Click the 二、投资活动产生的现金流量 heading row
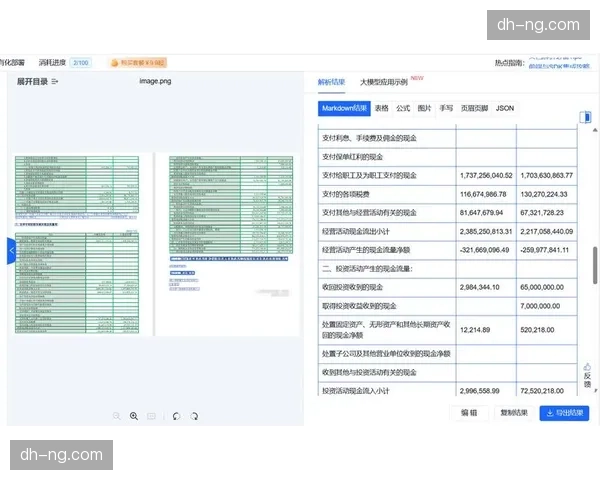600x480 pixels. tap(447, 269)
